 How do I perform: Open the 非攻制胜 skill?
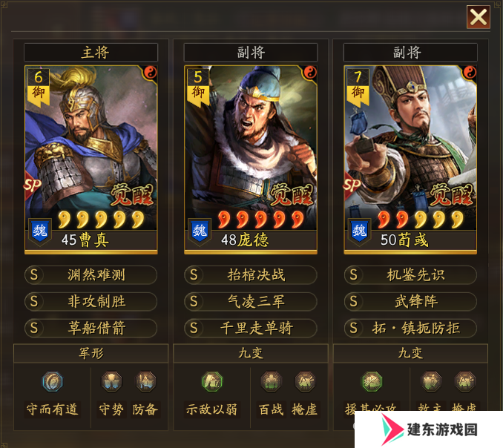click(91, 301)
